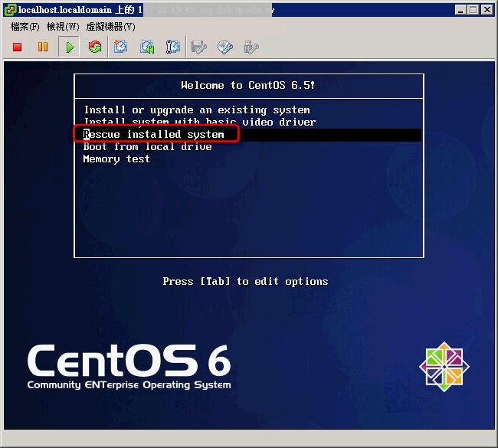The width and height of the screenshot is (498, 448).
Task: Close the console window
Action: click(x=487, y=10)
